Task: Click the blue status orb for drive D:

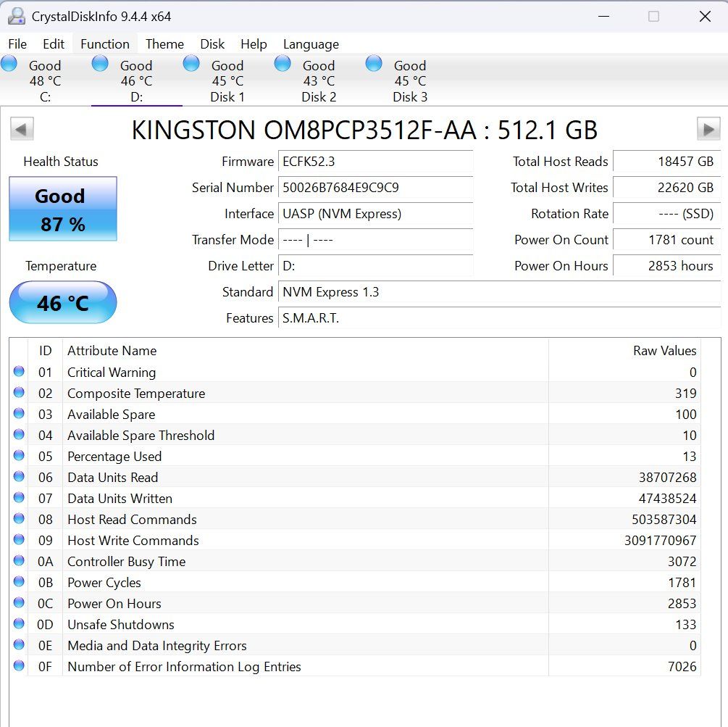Action: [x=100, y=63]
